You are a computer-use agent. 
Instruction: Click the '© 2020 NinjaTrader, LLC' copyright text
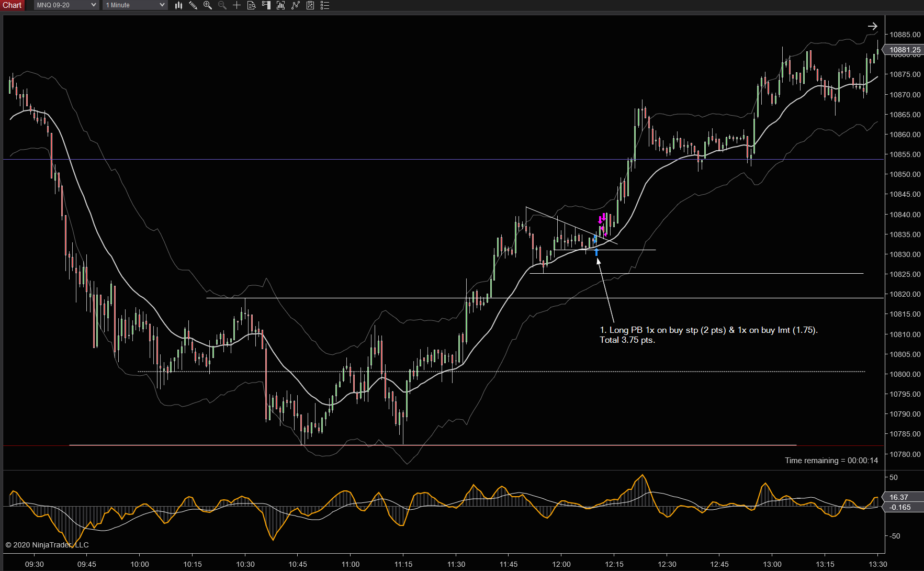pos(47,545)
